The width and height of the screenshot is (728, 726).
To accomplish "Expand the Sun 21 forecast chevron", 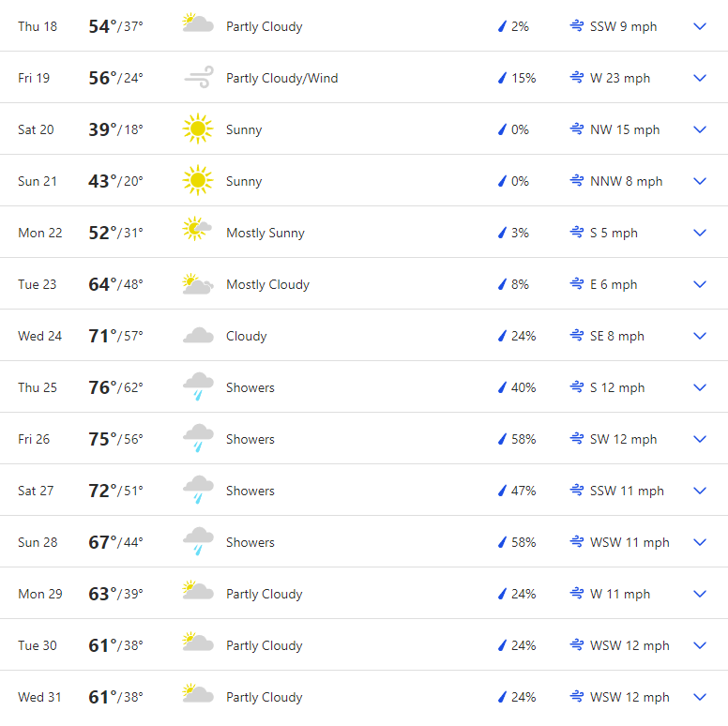I will tap(700, 181).
